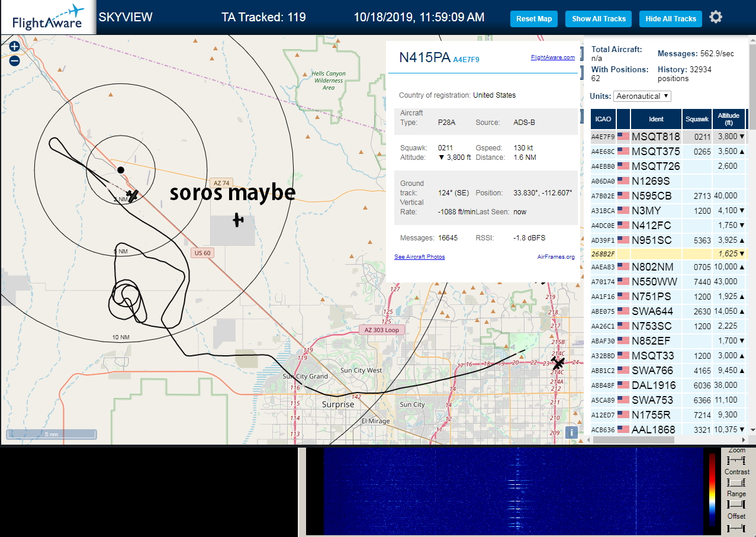This screenshot has width=756, height=537.
Task: Zoom in the map with the plus button
Action: (x=14, y=46)
